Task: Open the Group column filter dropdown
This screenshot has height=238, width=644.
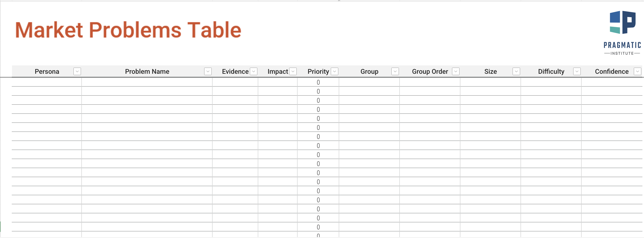Action: click(395, 71)
